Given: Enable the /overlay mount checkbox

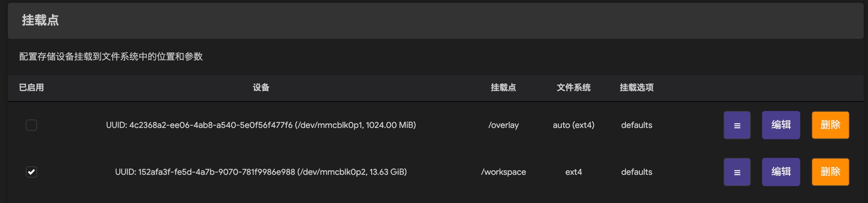Looking at the screenshot, I should click(31, 125).
